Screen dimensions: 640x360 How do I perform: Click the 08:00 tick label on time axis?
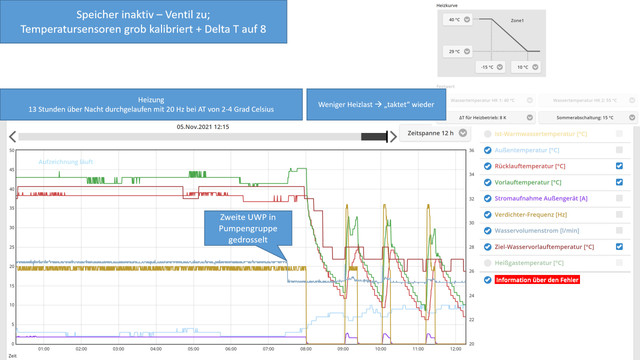tap(306, 349)
